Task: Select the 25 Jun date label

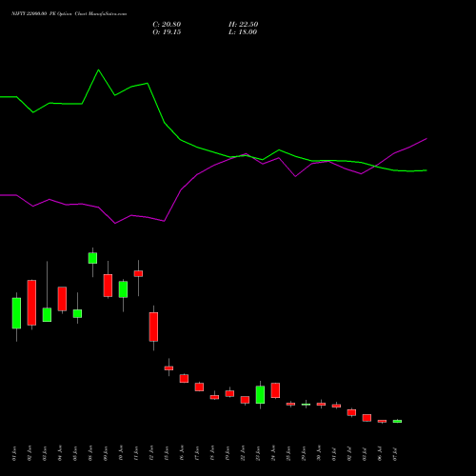Action: coord(288,453)
